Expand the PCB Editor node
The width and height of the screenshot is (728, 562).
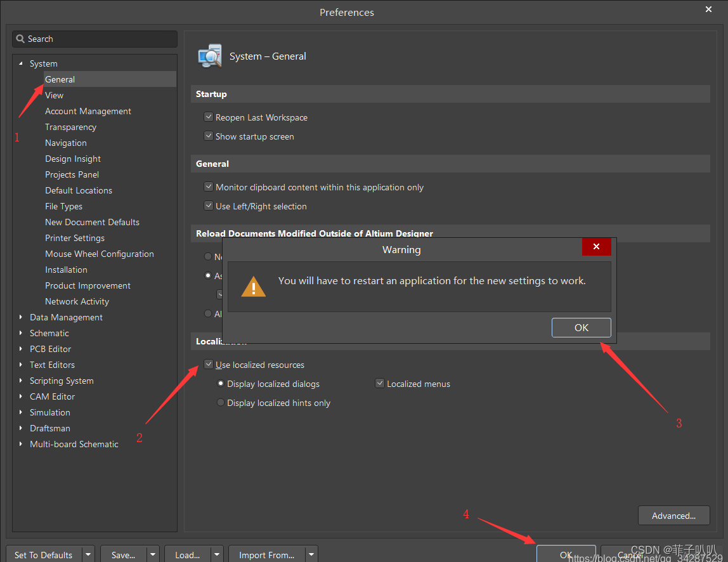pyautogui.click(x=20, y=349)
